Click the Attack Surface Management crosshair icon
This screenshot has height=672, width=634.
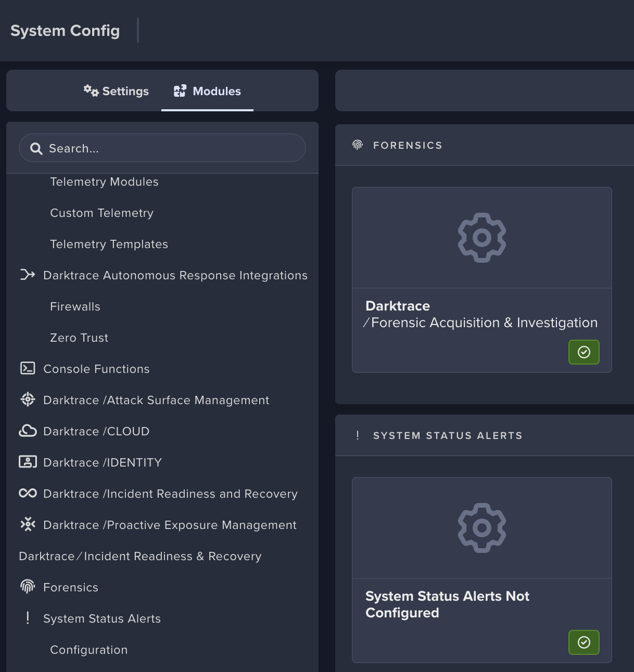28,399
